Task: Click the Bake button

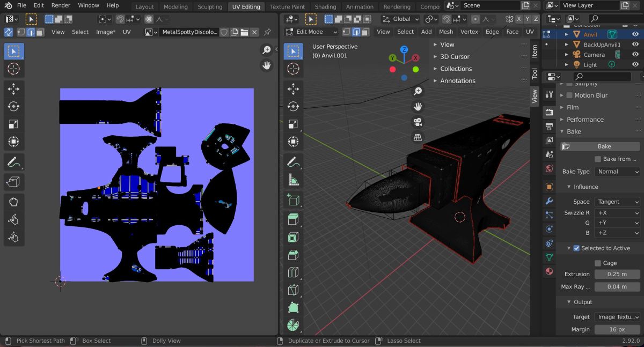Action: point(601,146)
